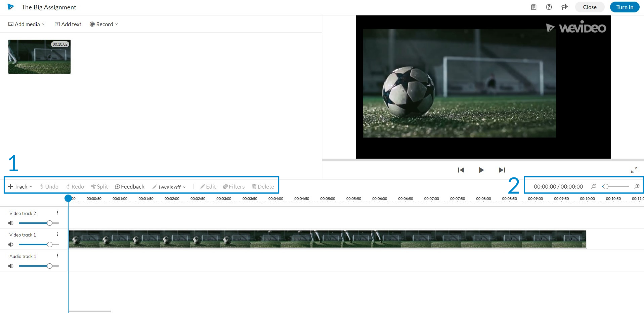Screen dimensions: 644x313
Task: Open the help question mark icon
Action: point(549,7)
